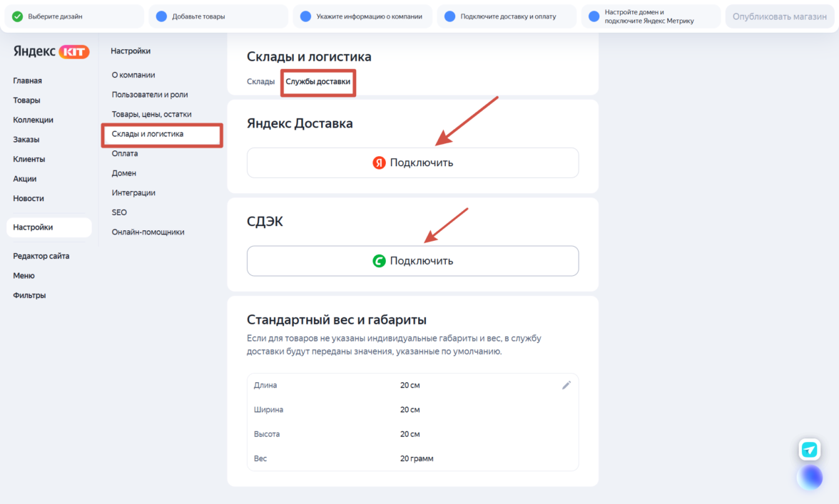Switch to the Склады tab
839x504 pixels.
point(260,81)
